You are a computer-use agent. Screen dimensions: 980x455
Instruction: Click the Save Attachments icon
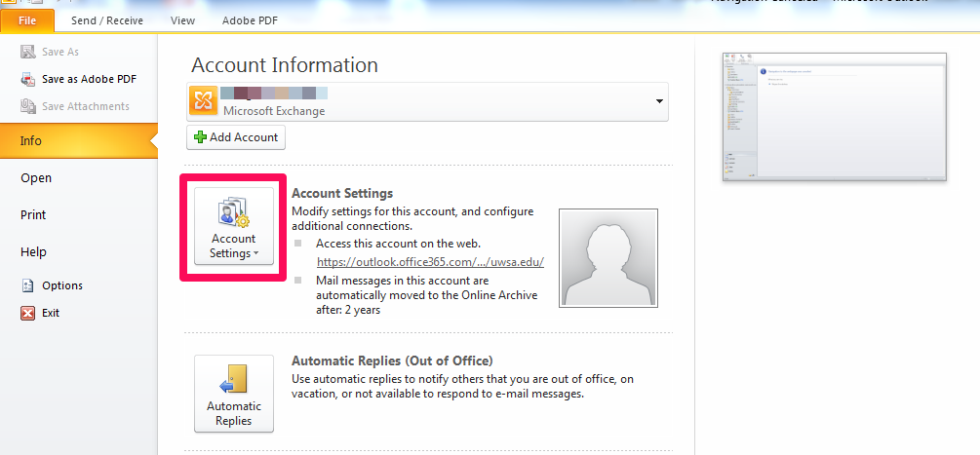(x=27, y=106)
